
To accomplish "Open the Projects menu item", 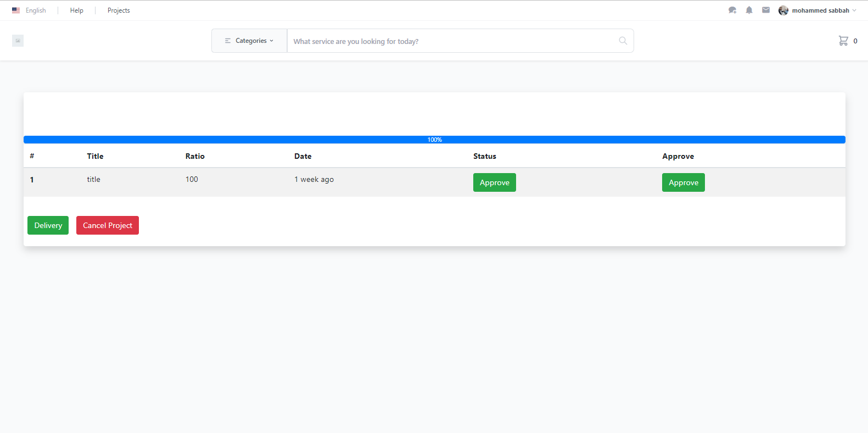I will pyautogui.click(x=119, y=10).
